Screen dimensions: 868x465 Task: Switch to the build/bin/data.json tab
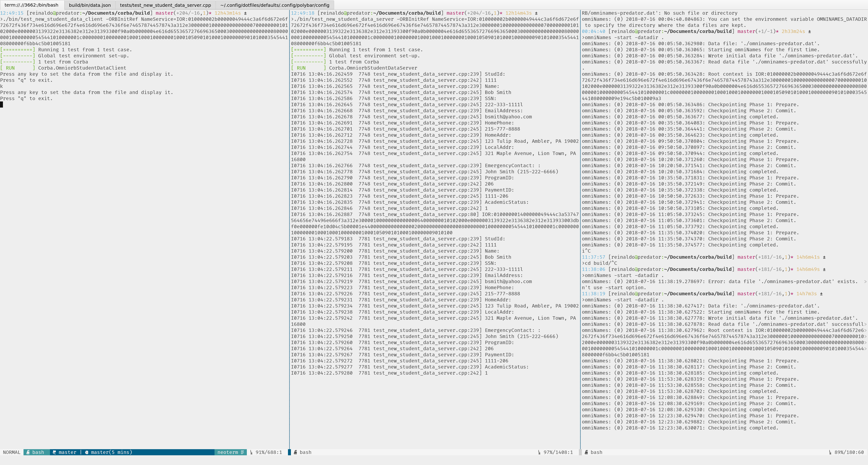pyautogui.click(x=90, y=5)
